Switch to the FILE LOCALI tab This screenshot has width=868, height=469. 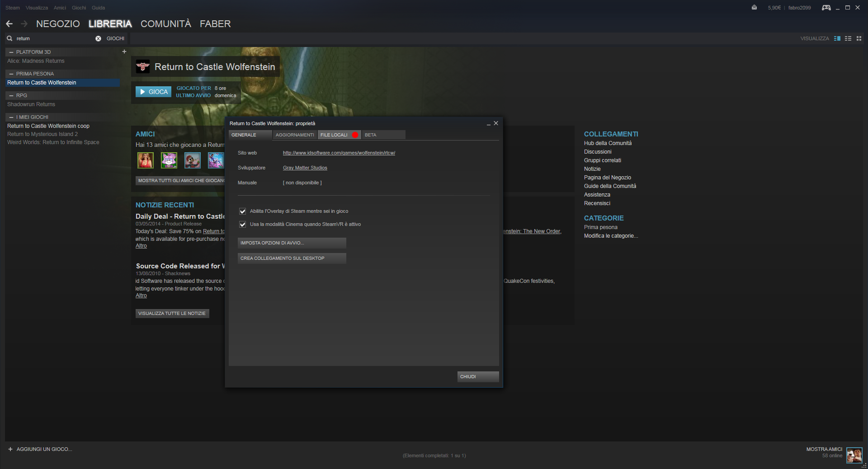(339, 135)
